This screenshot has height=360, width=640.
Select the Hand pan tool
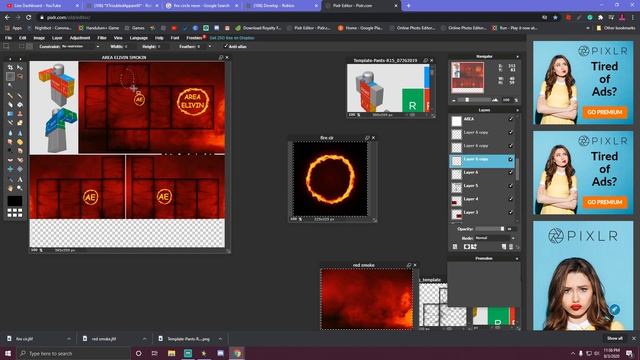[10, 188]
